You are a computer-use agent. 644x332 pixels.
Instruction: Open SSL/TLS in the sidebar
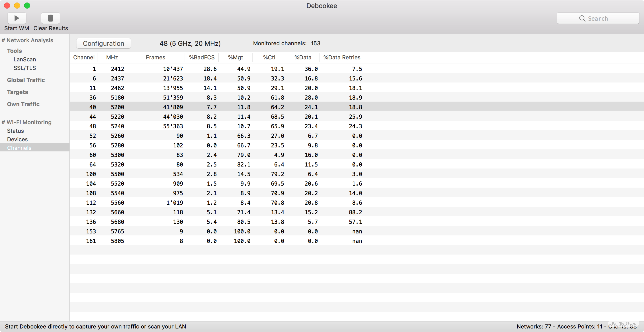pos(25,68)
